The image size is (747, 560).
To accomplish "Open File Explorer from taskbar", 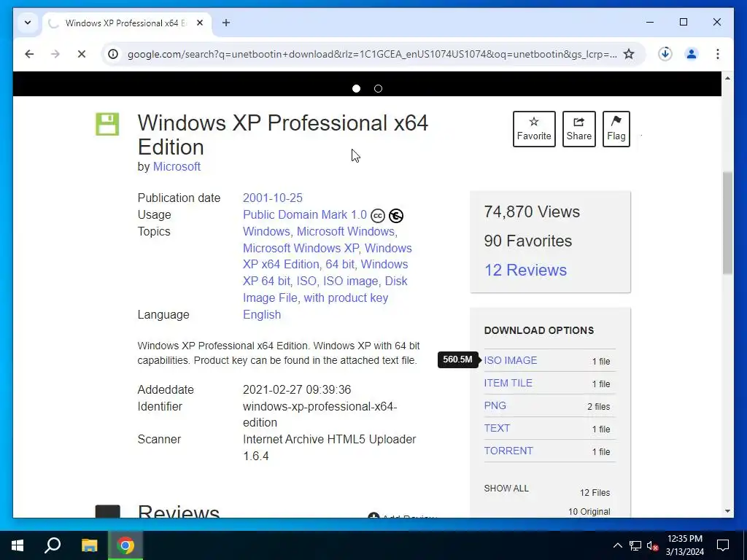I will [x=89, y=545].
